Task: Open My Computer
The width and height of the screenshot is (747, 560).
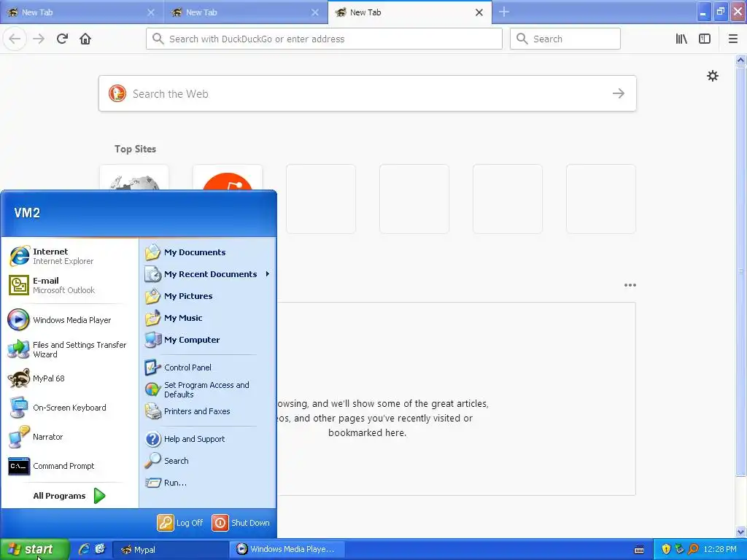Action: pos(208,340)
